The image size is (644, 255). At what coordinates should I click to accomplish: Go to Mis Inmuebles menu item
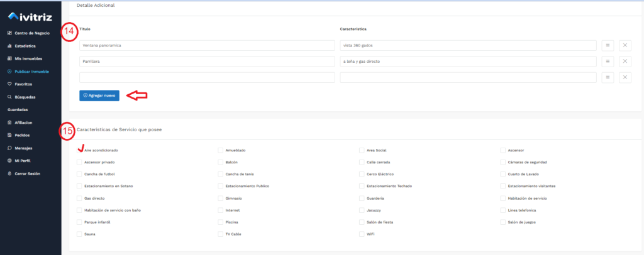[27, 58]
